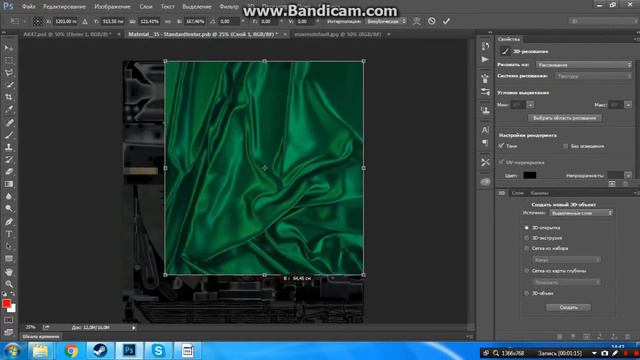640x360 pixels.
Task: Open the Источник source dropdown
Action: point(580,213)
